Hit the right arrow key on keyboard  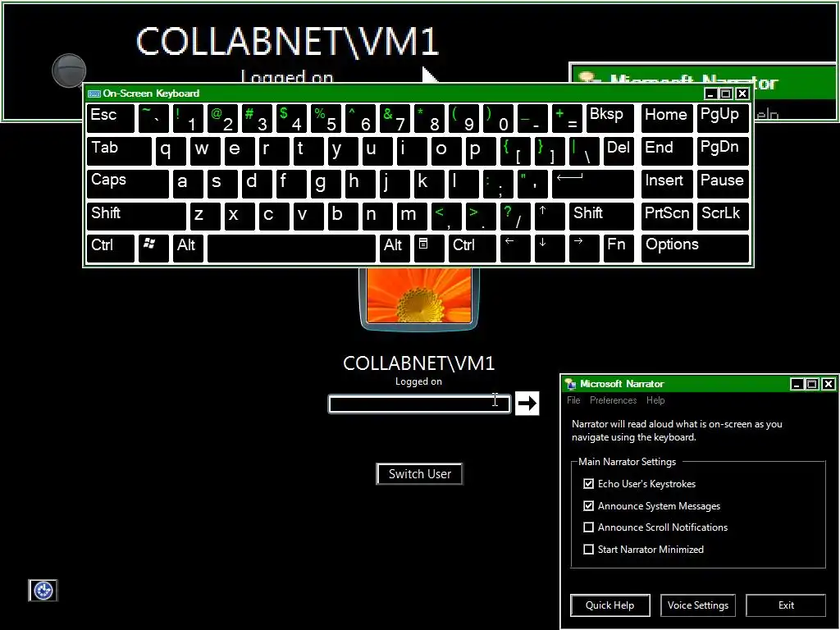[x=583, y=248]
